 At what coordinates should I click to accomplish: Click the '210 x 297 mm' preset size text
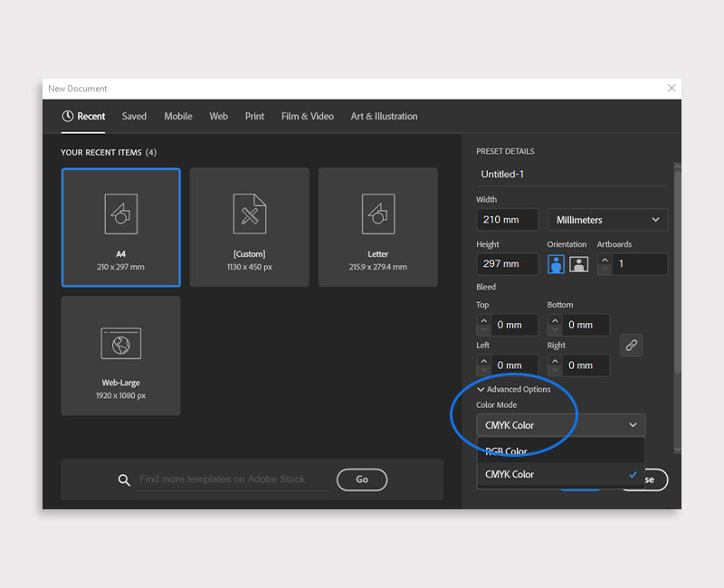pos(120,267)
